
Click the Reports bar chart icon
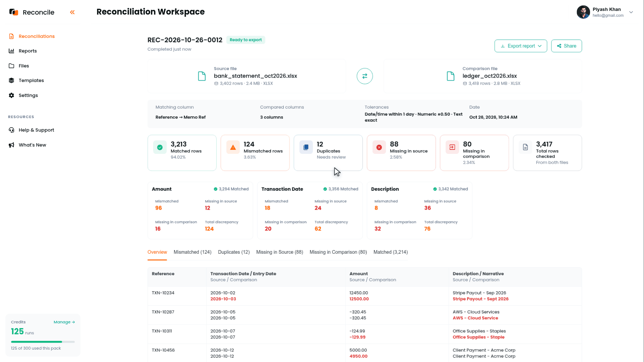(11, 51)
